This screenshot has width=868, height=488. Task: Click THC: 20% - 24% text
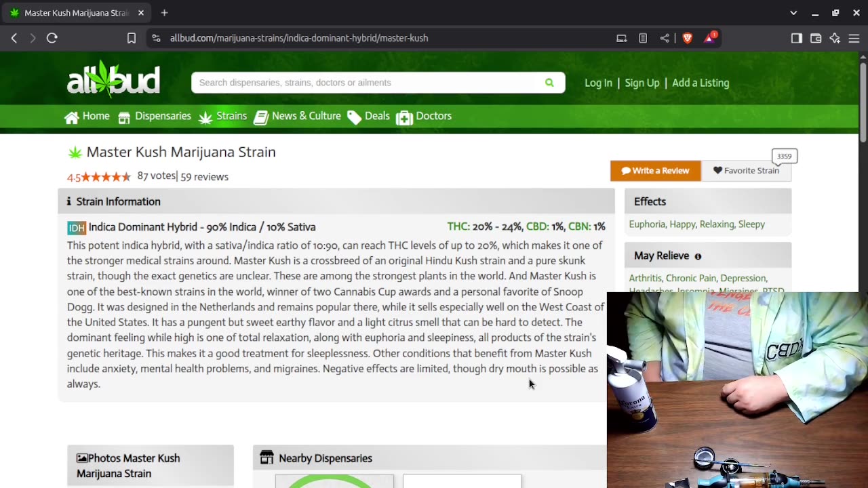tap(484, 226)
